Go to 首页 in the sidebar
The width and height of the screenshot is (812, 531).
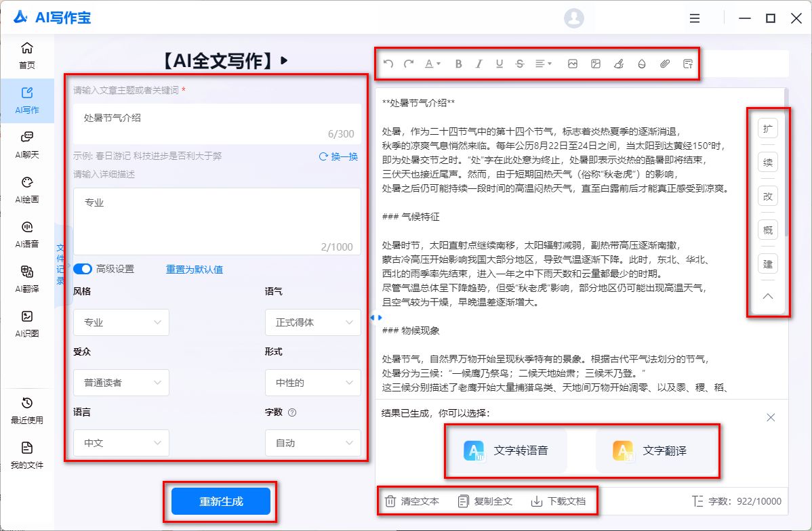click(x=27, y=56)
